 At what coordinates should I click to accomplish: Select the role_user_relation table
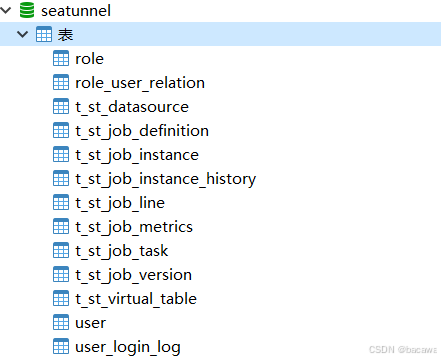click(x=140, y=83)
